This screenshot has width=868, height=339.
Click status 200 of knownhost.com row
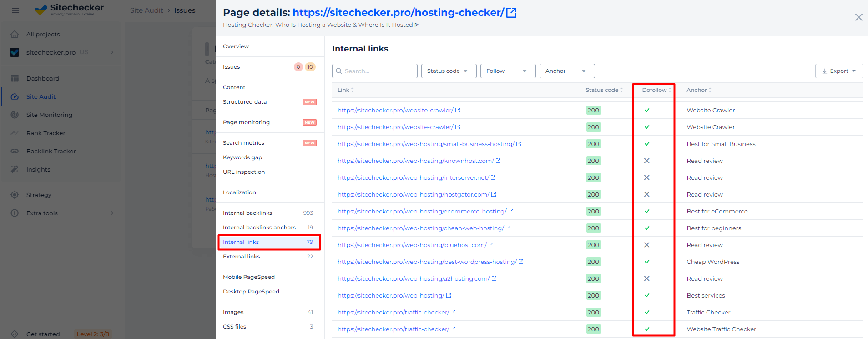coord(593,161)
